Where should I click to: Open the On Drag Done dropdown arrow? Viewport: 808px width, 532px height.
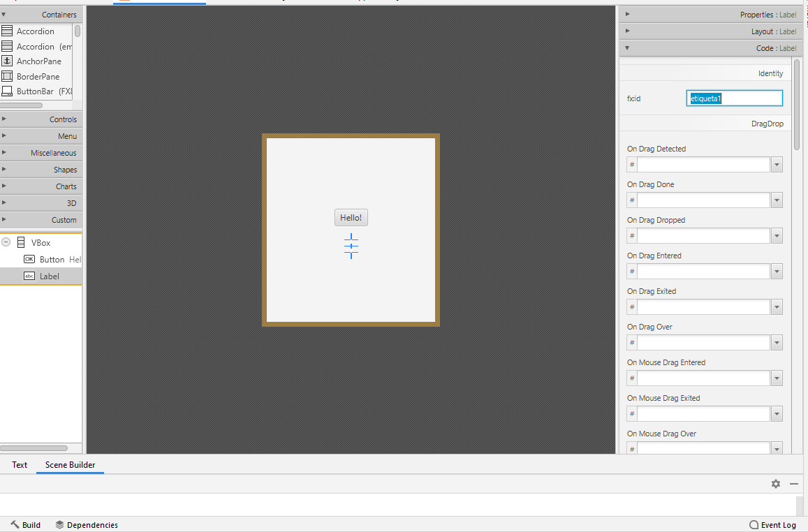point(777,200)
